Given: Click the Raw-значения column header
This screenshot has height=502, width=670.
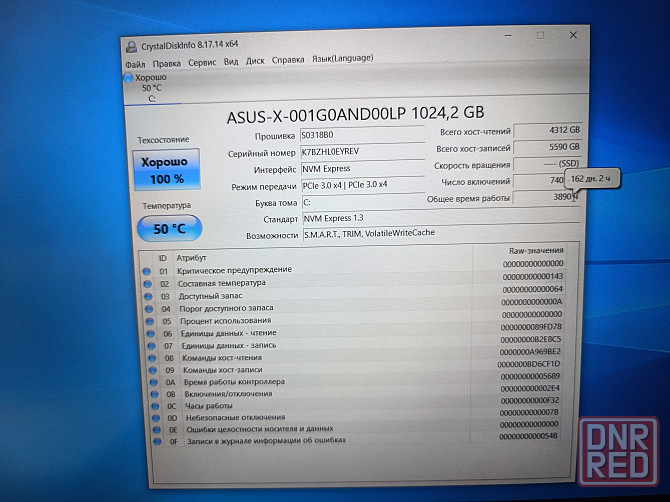Looking at the screenshot, I should [x=536, y=250].
